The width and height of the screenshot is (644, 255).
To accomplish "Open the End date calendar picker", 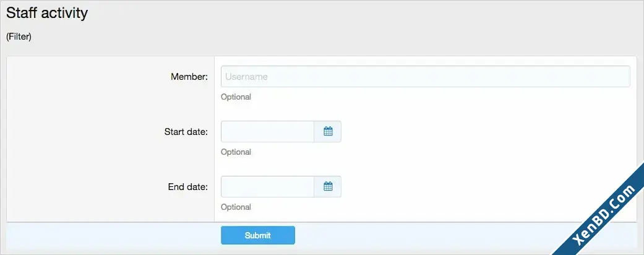I will (x=328, y=186).
